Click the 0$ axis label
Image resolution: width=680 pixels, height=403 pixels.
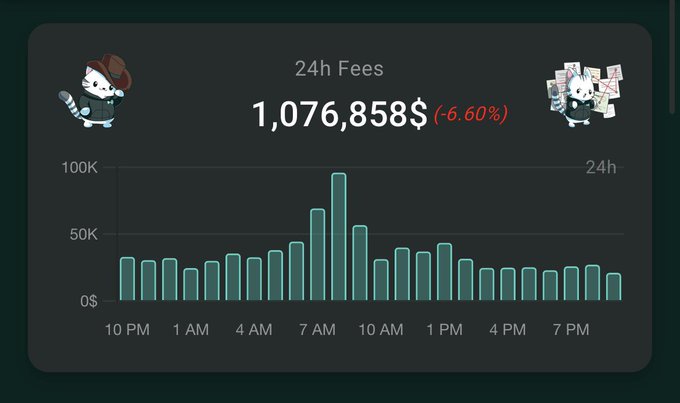tap(89, 301)
